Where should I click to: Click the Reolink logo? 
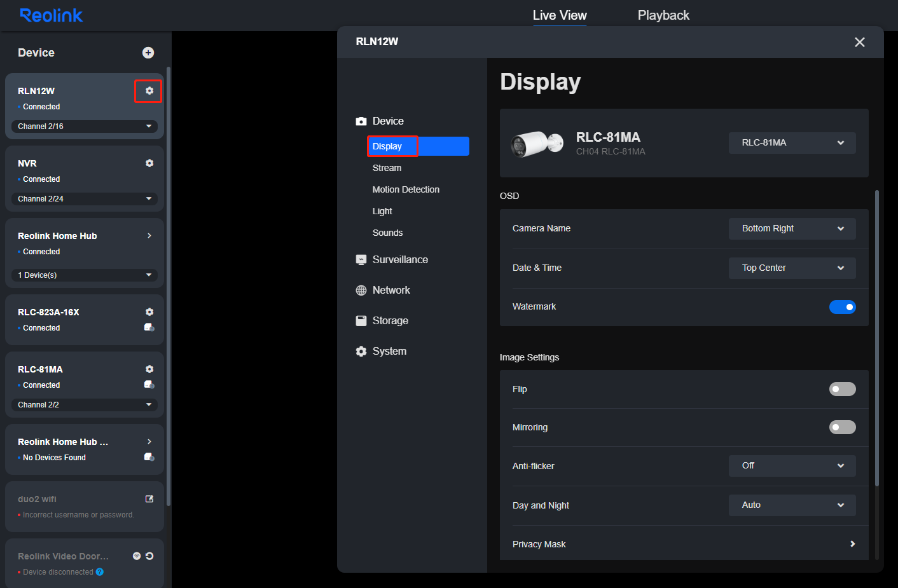pyautogui.click(x=52, y=15)
